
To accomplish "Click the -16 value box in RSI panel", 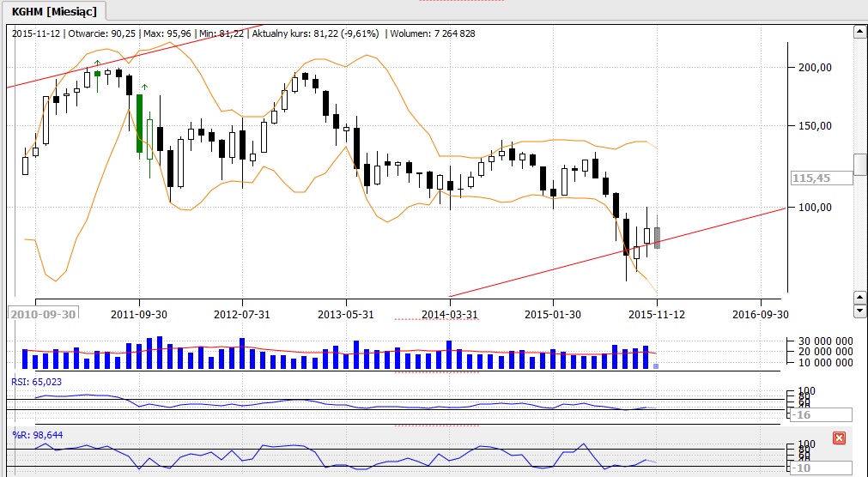I will tap(821, 415).
